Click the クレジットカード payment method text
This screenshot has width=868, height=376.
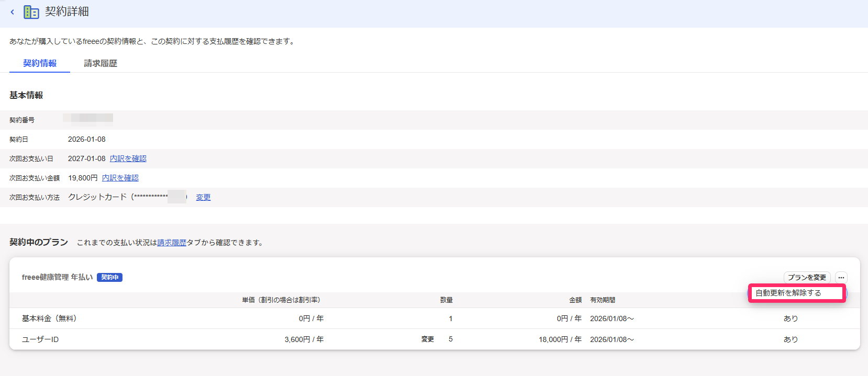click(x=97, y=197)
